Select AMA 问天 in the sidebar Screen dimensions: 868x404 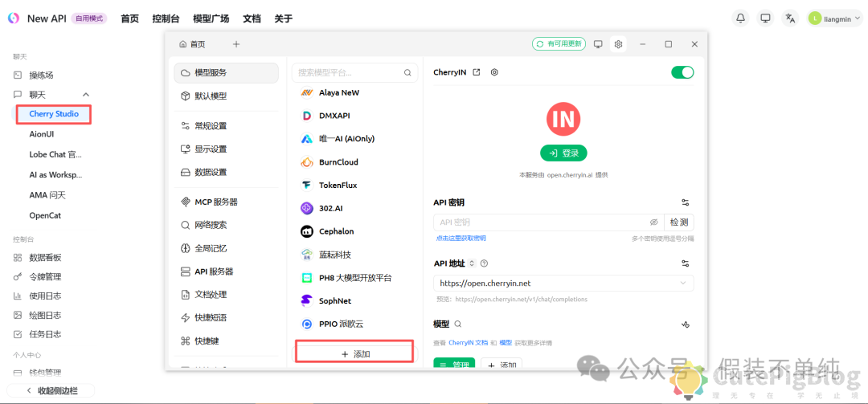(47, 195)
